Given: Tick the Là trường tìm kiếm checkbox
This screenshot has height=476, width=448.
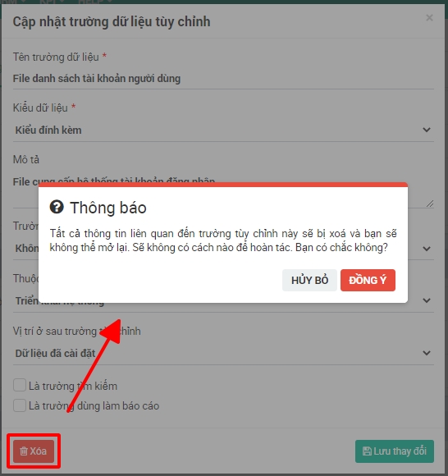Looking at the screenshot, I should coord(20,385).
